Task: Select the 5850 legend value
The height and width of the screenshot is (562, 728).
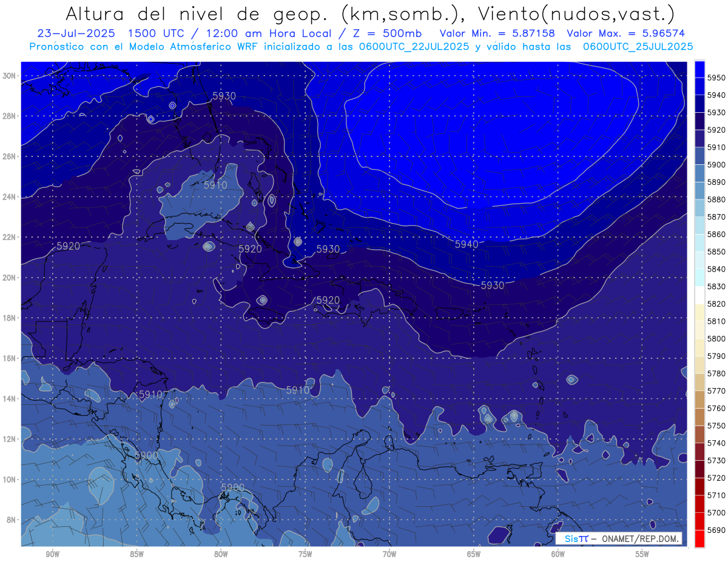Action: click(716, 252)
